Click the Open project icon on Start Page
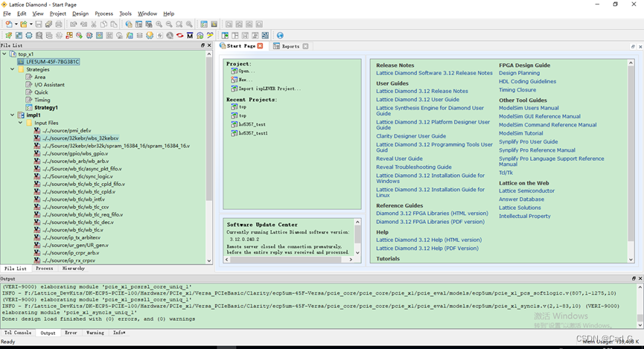Viewport: 644px width, 349px height. 235,71
